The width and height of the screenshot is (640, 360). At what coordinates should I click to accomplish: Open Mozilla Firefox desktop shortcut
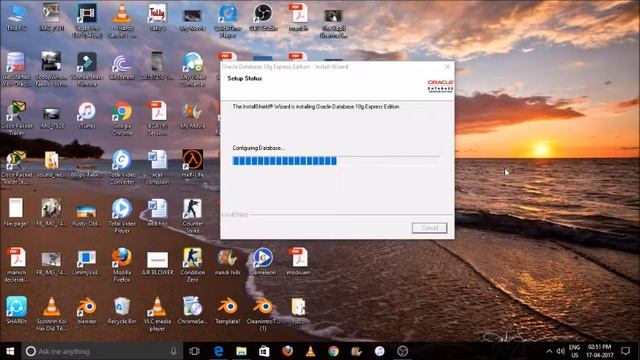pyautogui.click(x=122, y=264)
